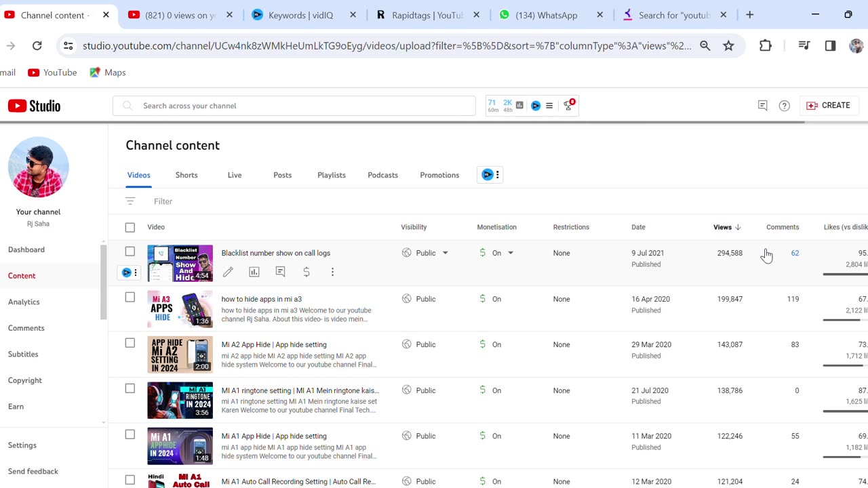
Task: Open 62 comments link for Blacklist video
Action: 795,253
